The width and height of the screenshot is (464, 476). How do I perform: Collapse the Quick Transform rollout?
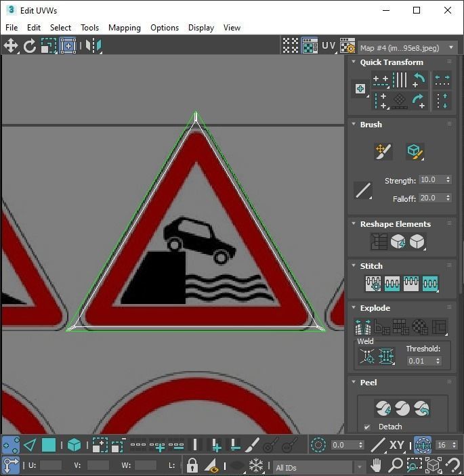click(x=354, y=62)
